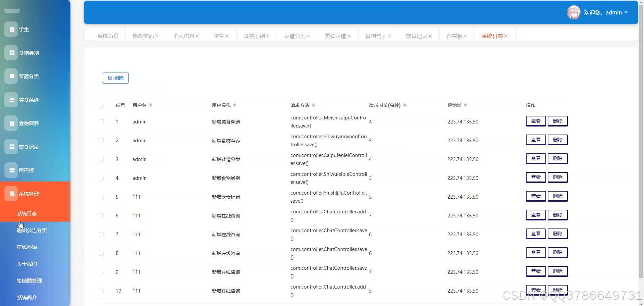Screen dimensions: 644x306
Task: Open the admin user dropdown arrow
Action: pyautogui.click(x=626, y=12)
